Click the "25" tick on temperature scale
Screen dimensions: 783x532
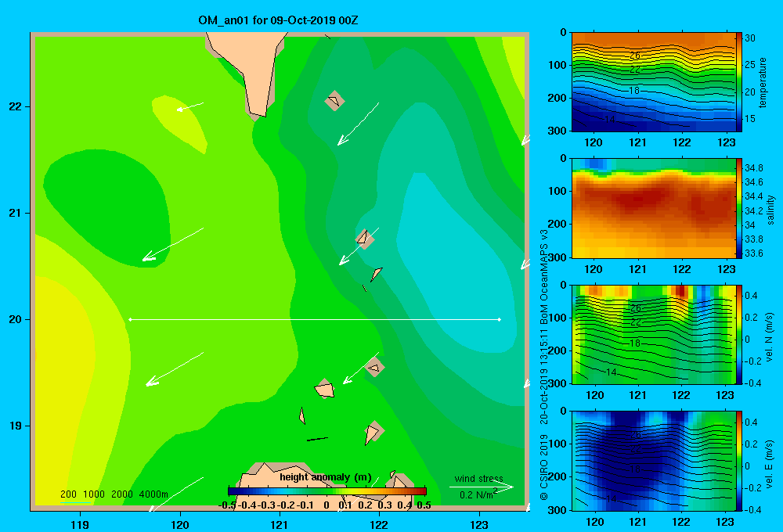point(750,65)
